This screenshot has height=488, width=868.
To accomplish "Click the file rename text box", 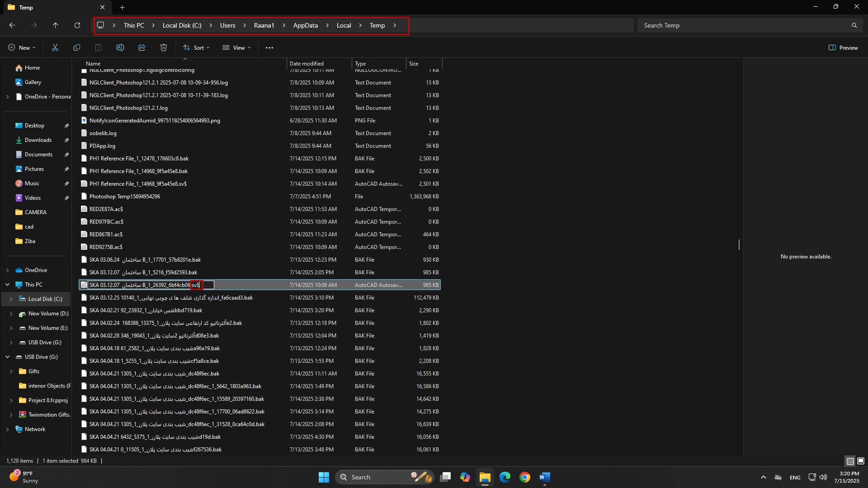I will [x=151, y=285].
